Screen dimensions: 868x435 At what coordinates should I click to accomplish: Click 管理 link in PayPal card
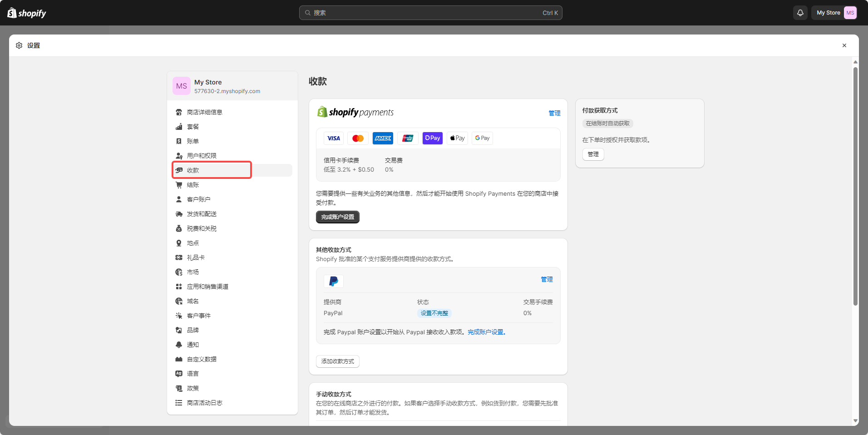[x=547, y=279]
